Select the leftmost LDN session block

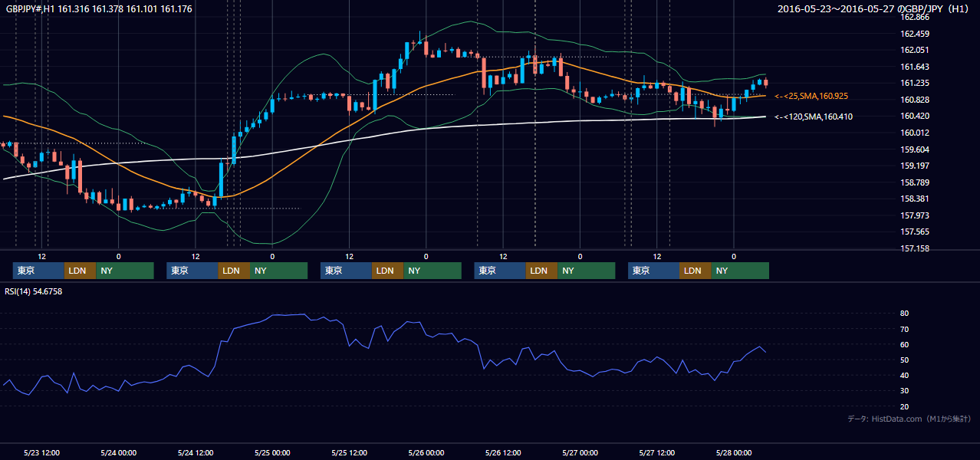click(x=81, y=271)
